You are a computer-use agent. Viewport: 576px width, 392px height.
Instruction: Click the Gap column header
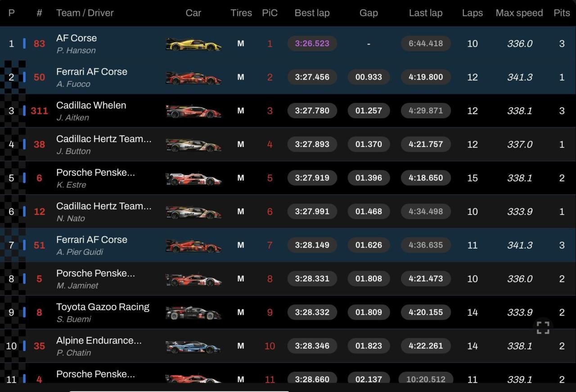tap(369, 13)
